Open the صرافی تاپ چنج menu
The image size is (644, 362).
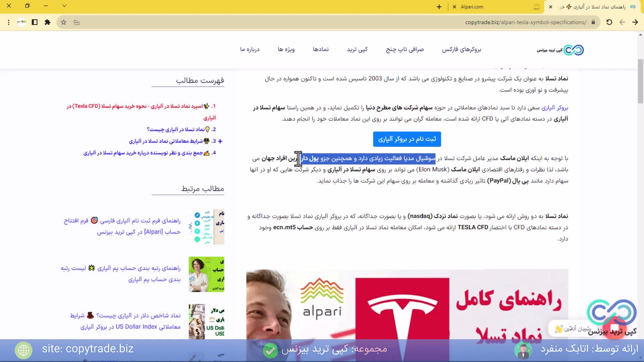point(405,49)
